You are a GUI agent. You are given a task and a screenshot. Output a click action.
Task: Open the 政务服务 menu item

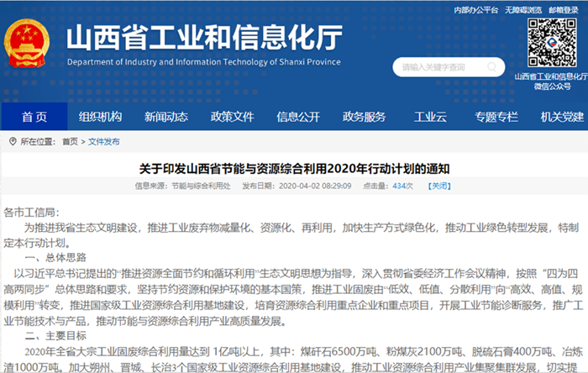(x=364, y=117)
